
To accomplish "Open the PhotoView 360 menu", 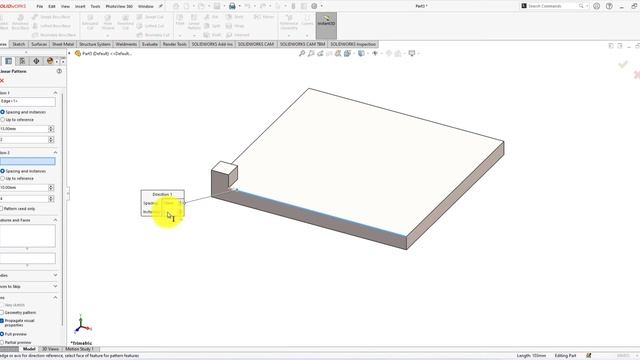I will [x=119, y=7].
